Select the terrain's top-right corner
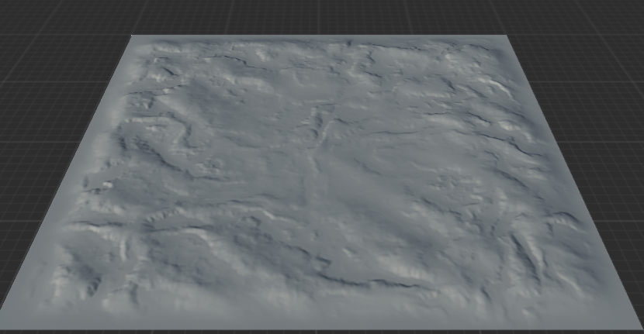Screen dimensions: 644x334 (507, 39)
